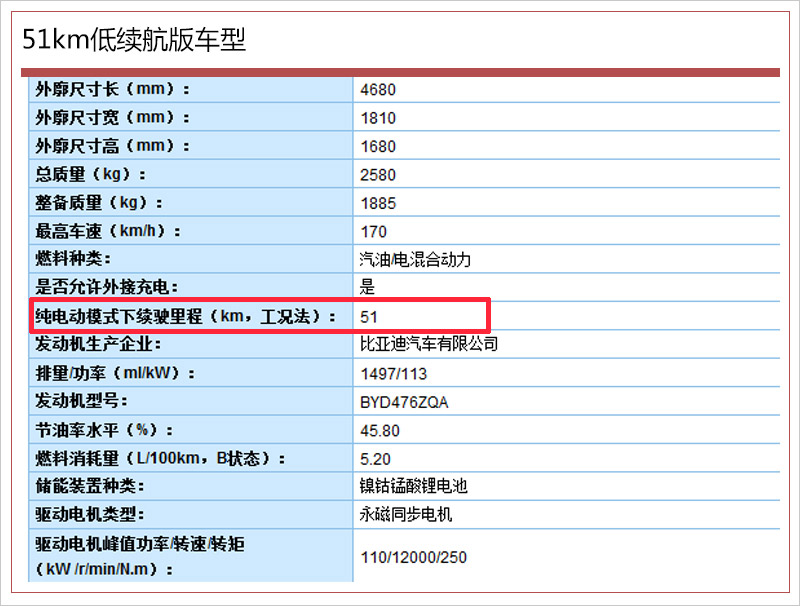
Task: Click the value 比亚迪汽车有限公司
Action: (x=429, y=344)
